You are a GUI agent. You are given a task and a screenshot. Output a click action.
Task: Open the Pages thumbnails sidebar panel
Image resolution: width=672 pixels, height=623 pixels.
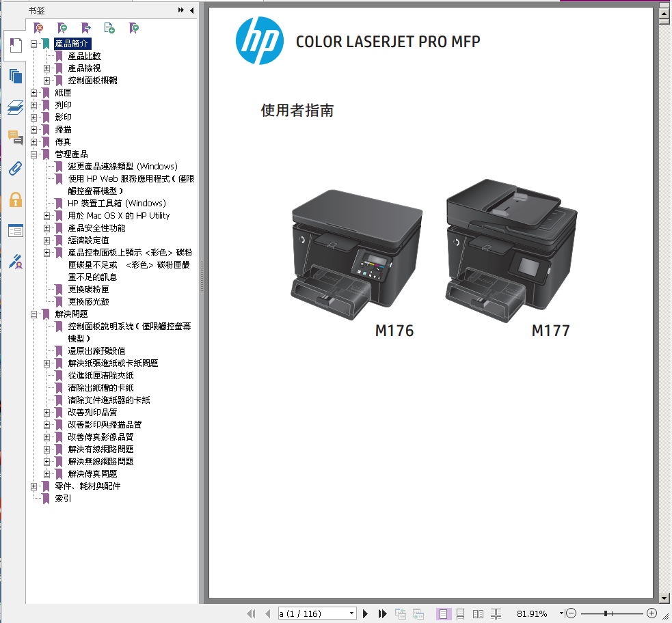16,77
